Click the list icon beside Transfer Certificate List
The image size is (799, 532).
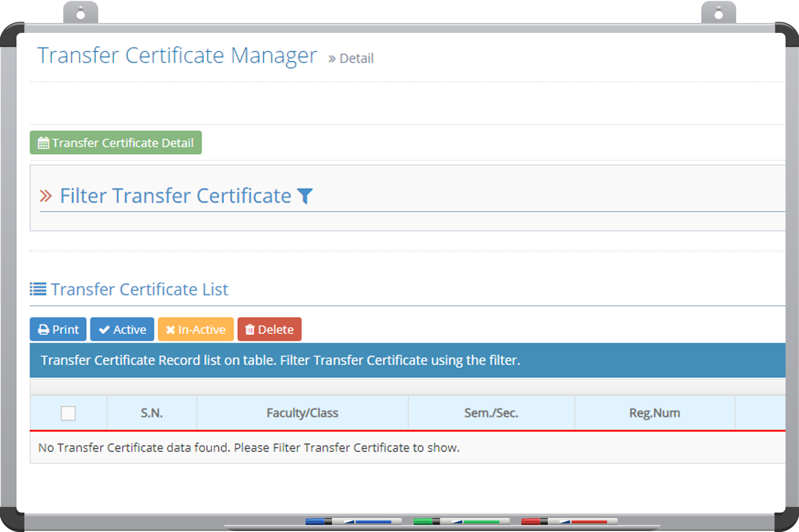click(38, 289)
